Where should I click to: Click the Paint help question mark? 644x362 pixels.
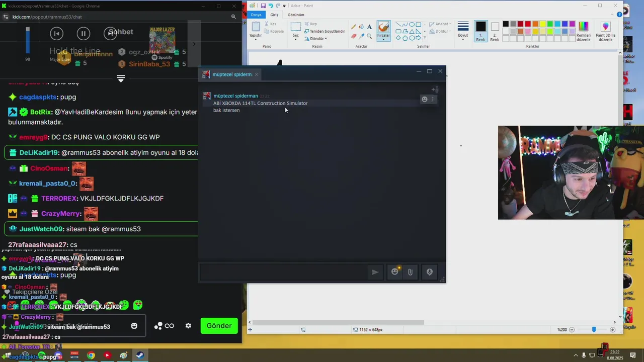[619, 15]
